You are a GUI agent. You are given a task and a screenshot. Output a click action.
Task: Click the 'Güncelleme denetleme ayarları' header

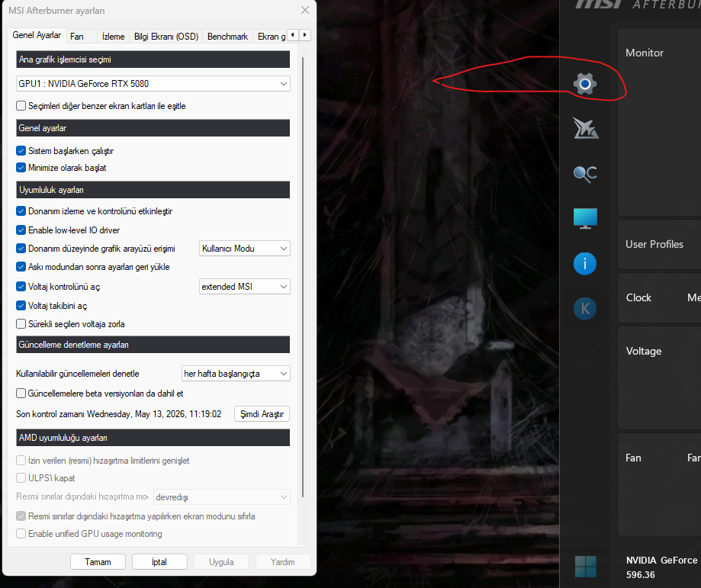pyautogui.click(x=153, y=345)
